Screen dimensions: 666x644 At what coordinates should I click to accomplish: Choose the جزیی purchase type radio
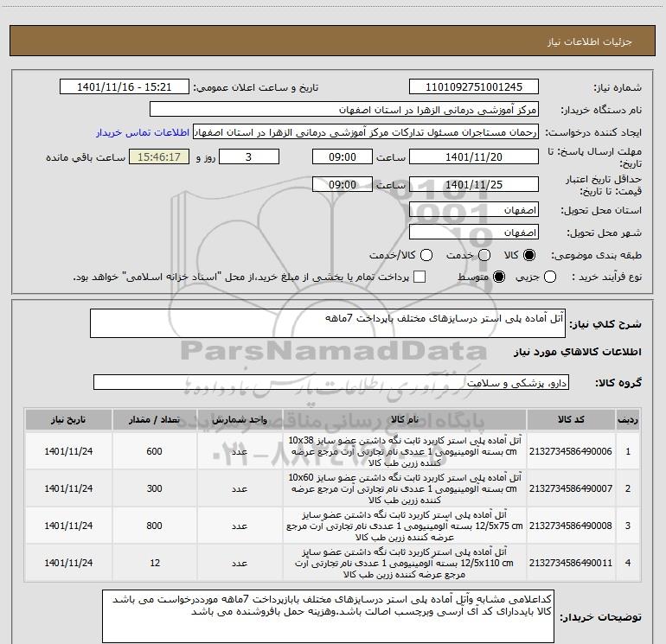coord(549,277)
